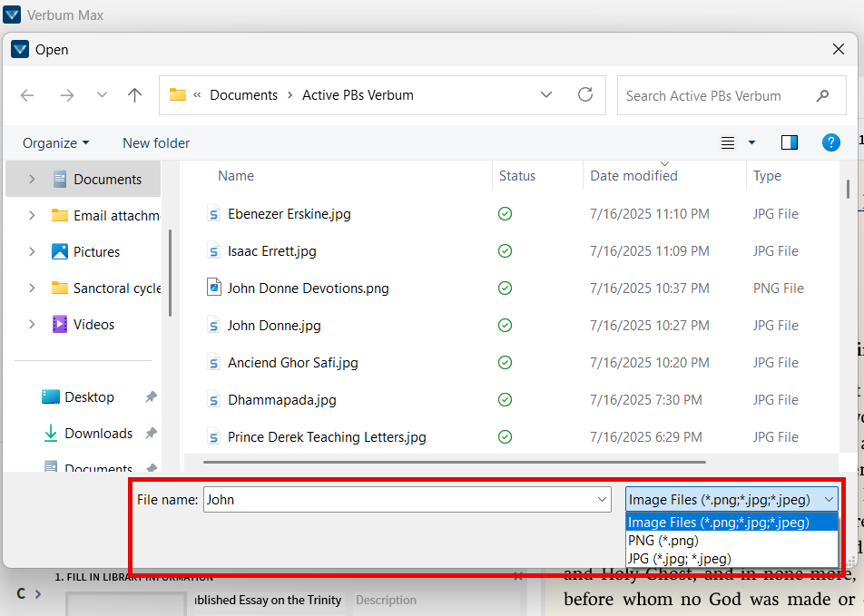Go up one folder level
The height and width of the screenshot is (616, 864).
(x=134, y=95)
